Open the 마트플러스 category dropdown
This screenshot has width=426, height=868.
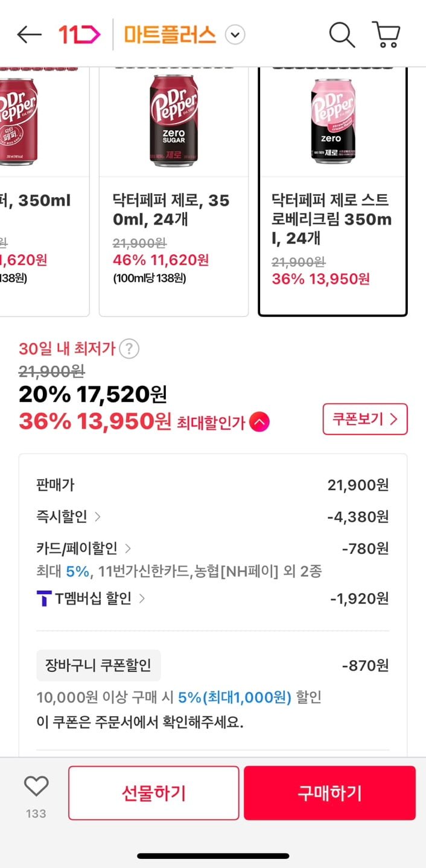(x=235, y=35)
